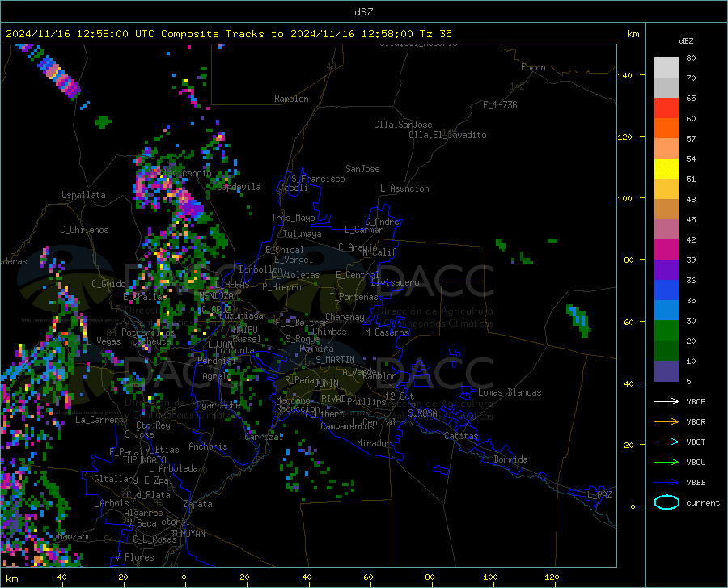This screenshot has width=728, height=588.
Task: Click the white VBCP arrow in legend
Action: point(667,401)
